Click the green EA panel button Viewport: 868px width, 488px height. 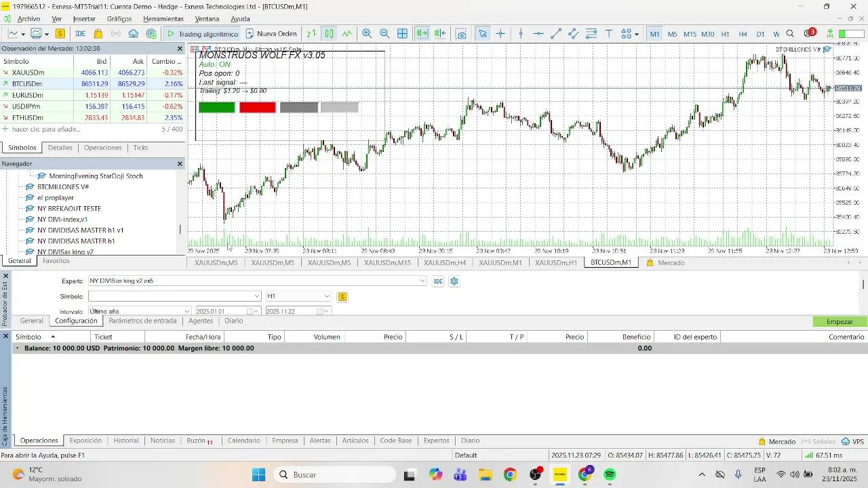tap(217, 107)
